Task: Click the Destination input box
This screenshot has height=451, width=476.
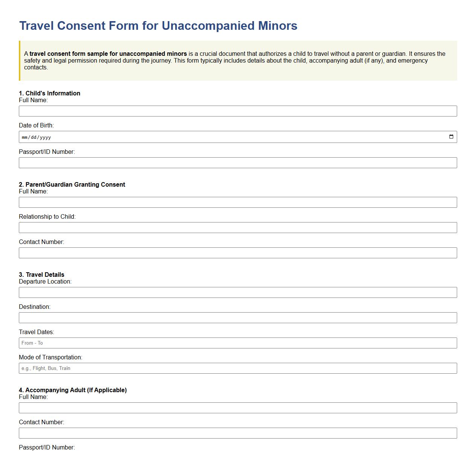Action: click(237, 318)
